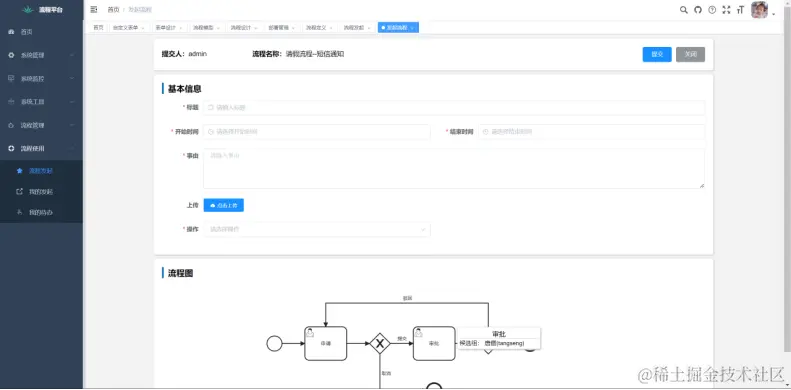Close the 流程模型 tab via its x

218,28
